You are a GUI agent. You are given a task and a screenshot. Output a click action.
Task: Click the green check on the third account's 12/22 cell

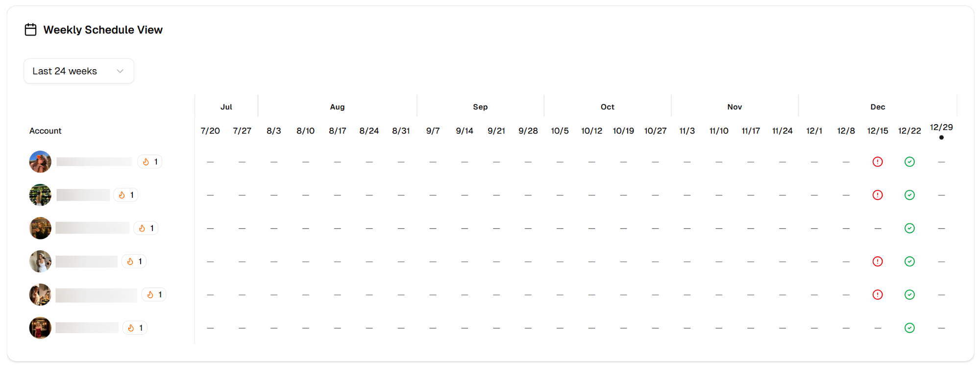(x=909, y=228)
